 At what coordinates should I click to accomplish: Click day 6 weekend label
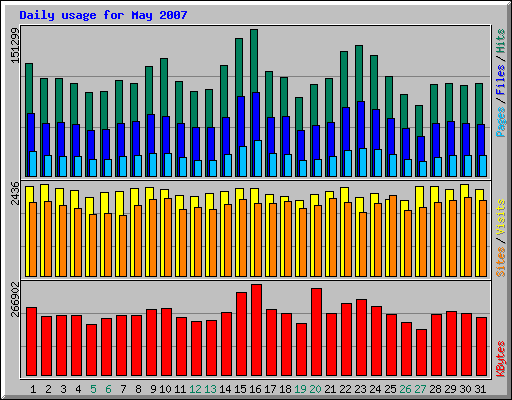click(x=108, y=389)
